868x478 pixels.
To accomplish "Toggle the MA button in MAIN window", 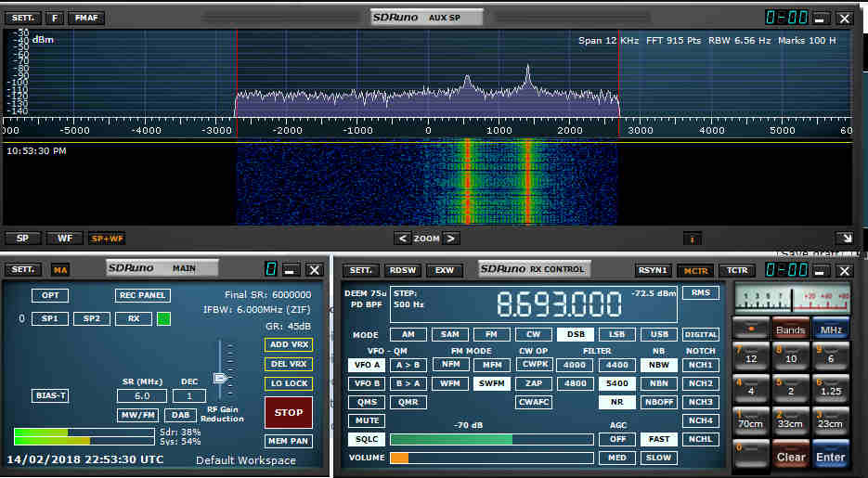I will [x=59, y=270].
